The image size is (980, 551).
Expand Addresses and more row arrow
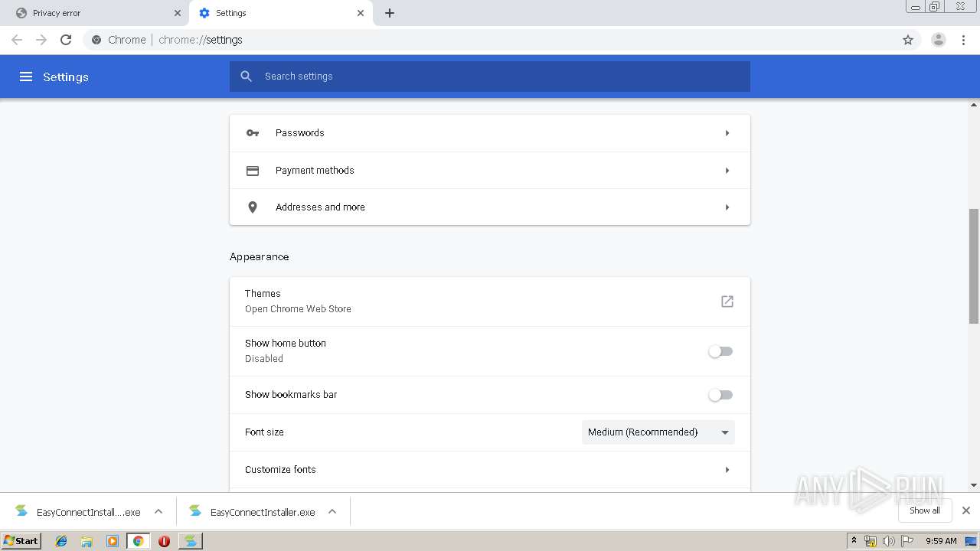(727, 207)
